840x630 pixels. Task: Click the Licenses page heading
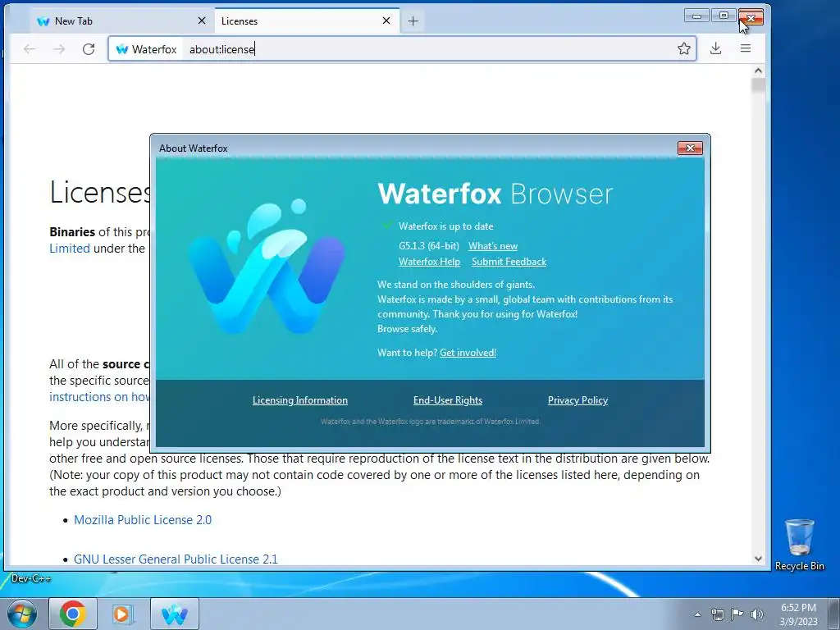pyautogui.click(x=100, y=192)
